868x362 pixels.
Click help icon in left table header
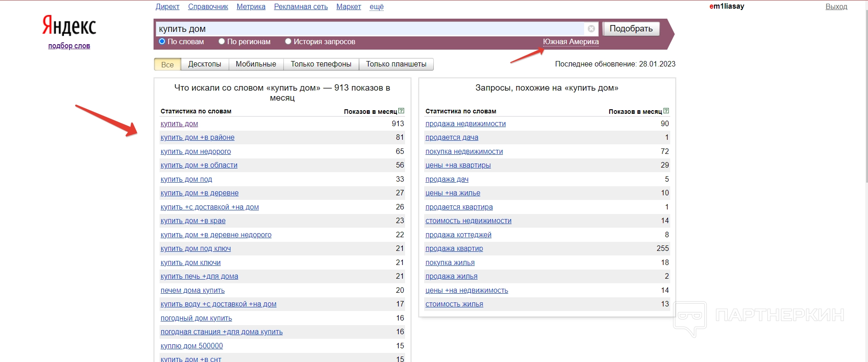(401, 111)
